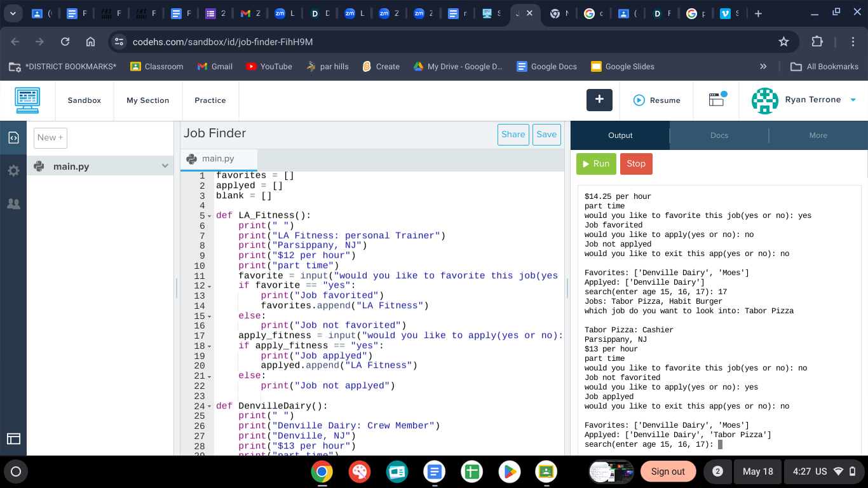Click the address bar URL
Viewport: 868px width, 488px height.
[x=223, y=42]
